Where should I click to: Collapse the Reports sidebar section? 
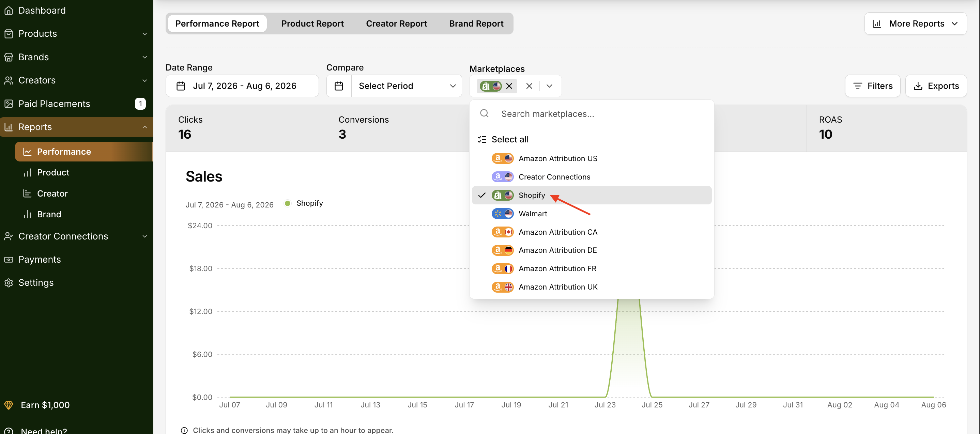click(144, 127)
